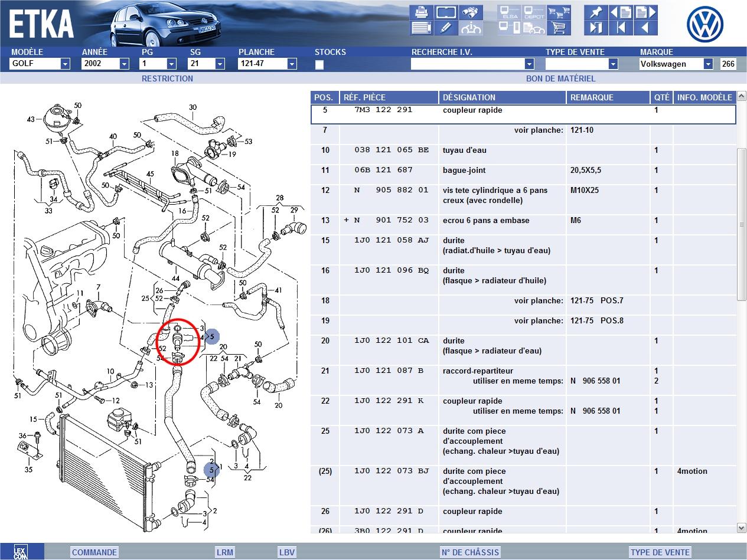Click the document with car icon

pos(534,27)
